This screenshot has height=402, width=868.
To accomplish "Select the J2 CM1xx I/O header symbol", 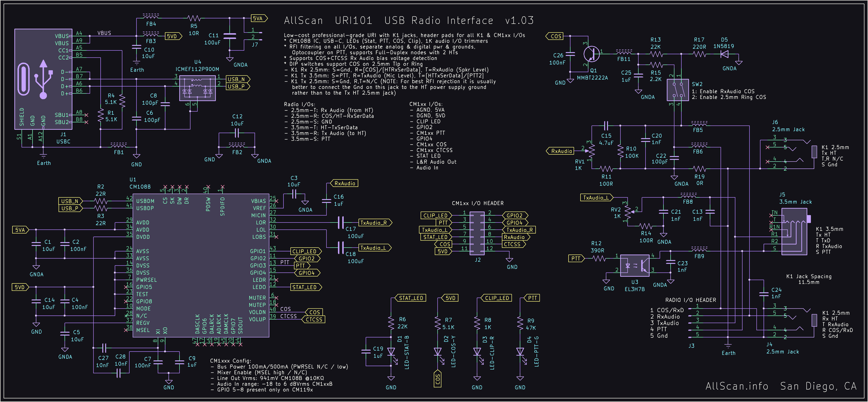I will [477, 233].
